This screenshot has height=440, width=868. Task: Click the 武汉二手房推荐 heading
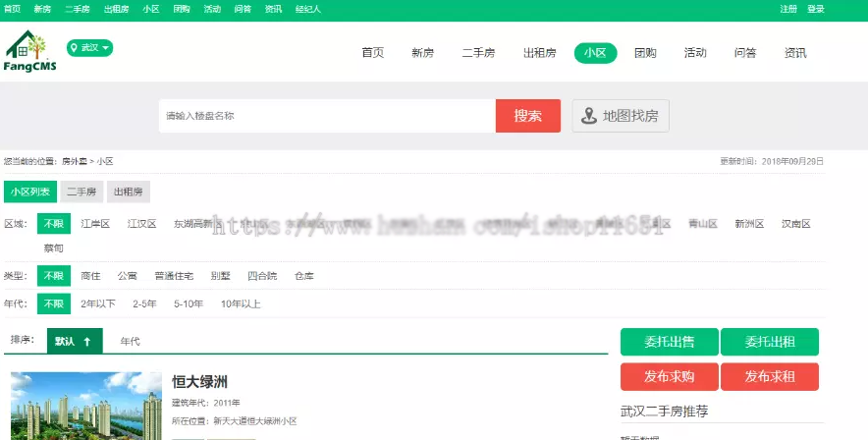[665, 412]
